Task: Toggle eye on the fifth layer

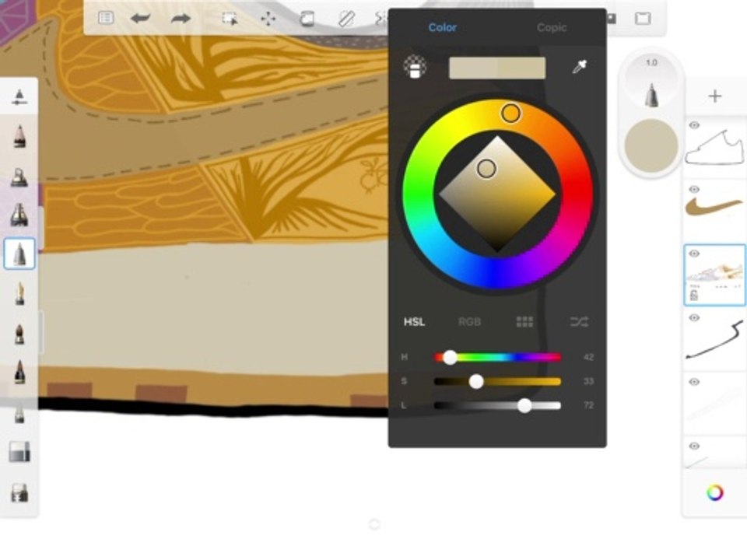Action: coord(694,382)
